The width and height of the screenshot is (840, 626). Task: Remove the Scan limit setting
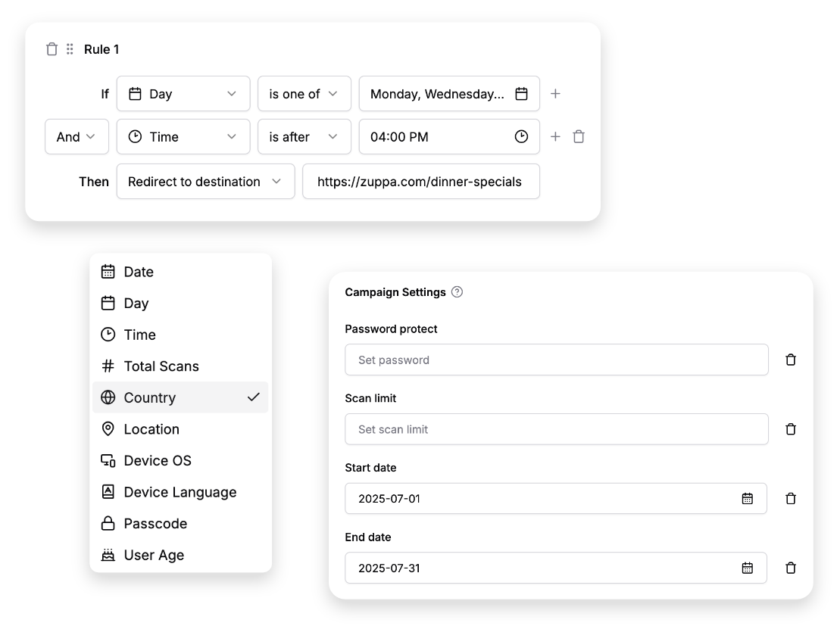[x=791, y=429]
